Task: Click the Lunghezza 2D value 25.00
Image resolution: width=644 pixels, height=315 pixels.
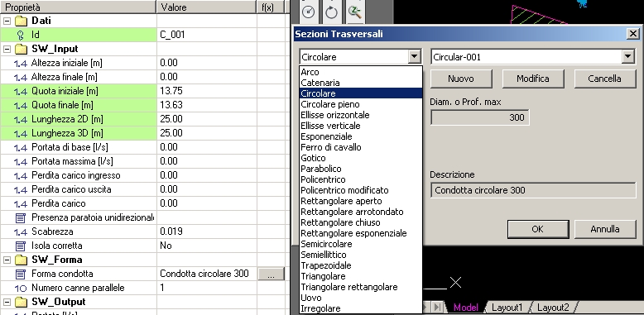Action: point(207,119)
